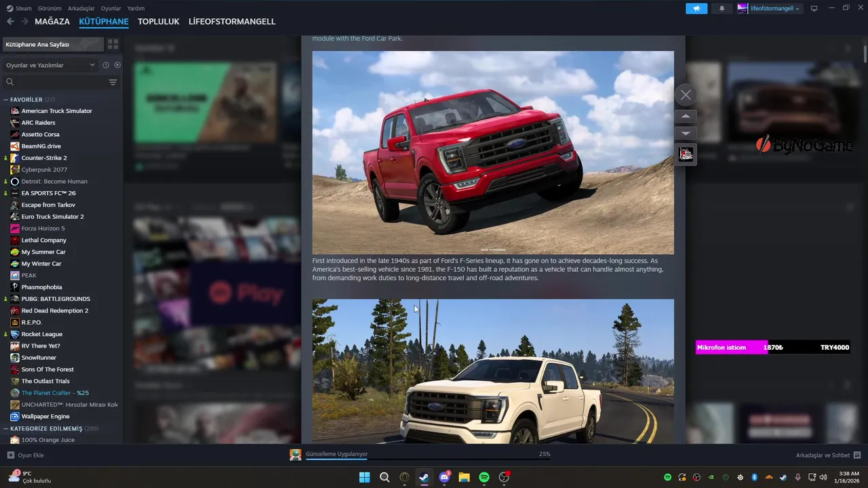Click the white Ford F-150 news image
The image size is (868, 488).
click(x=493, y=371)
